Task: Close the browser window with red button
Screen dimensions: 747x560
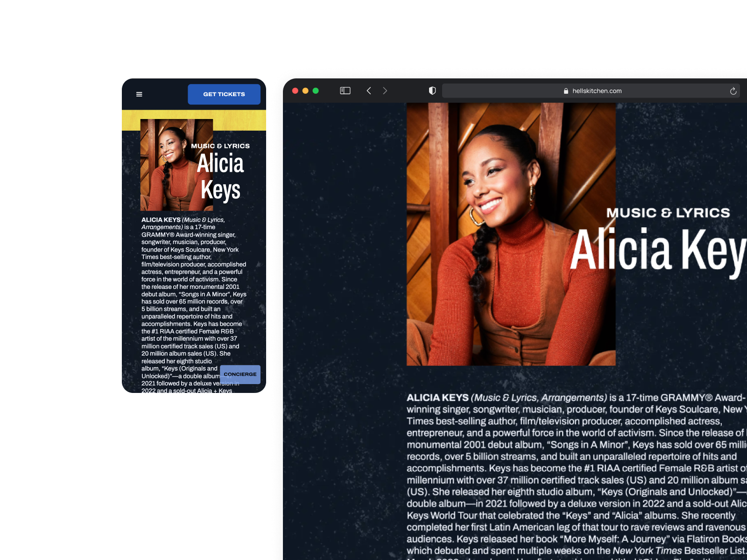Action: click(x=295, y=91)
